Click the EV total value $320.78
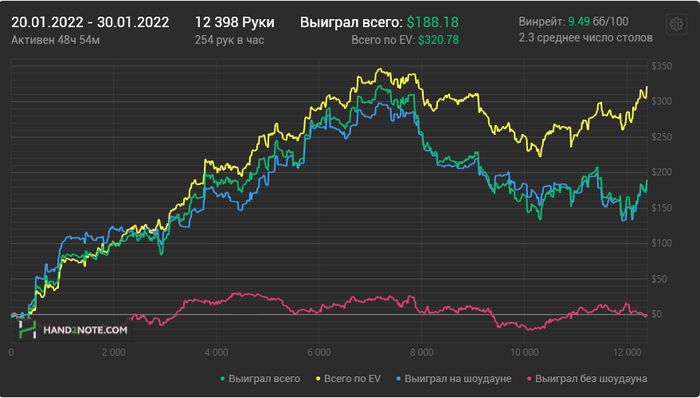 (x=438, y=40)
